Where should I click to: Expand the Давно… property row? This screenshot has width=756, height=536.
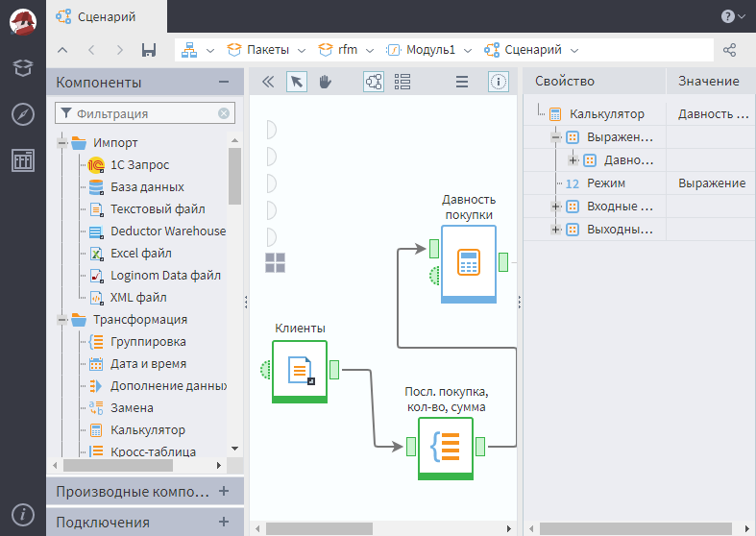(x=573, y=160)
